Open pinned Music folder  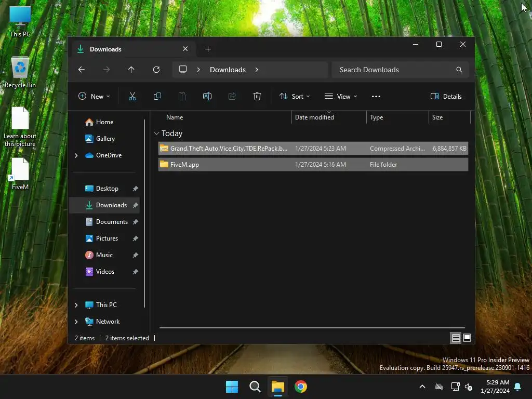pyautogui.click(x=104, y=255)
